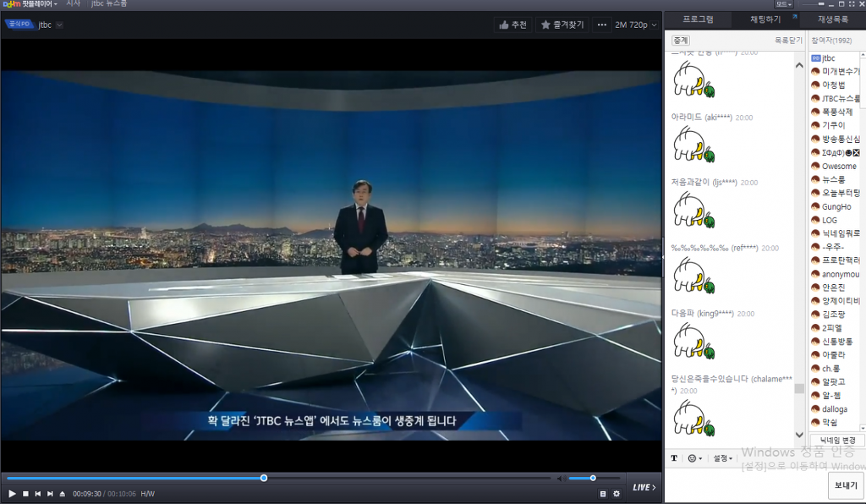Select participant jtbc with PD badge
The width and height of the screenshot is (866, 504).
tap(823, 58)
